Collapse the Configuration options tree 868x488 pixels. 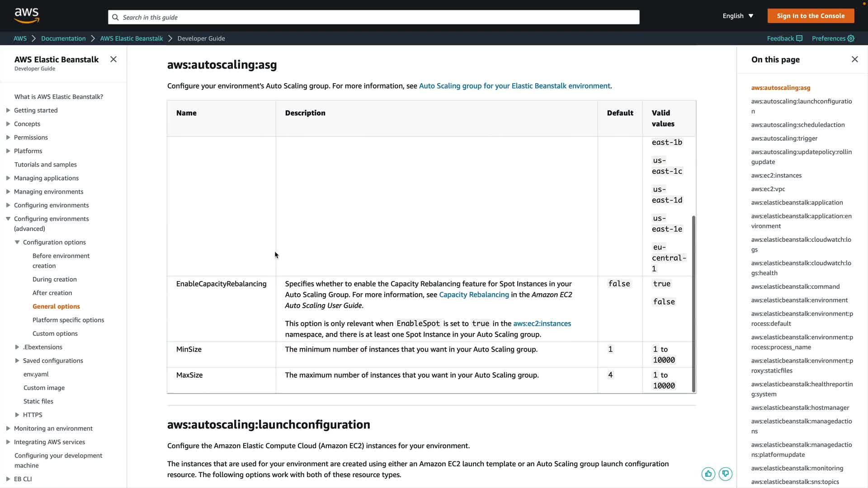coord(17,242)
